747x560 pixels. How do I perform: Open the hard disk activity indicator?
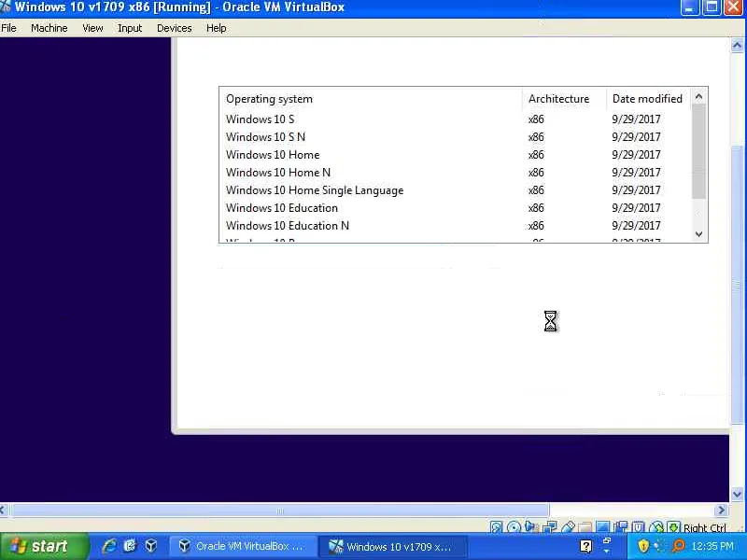(496, 527)
